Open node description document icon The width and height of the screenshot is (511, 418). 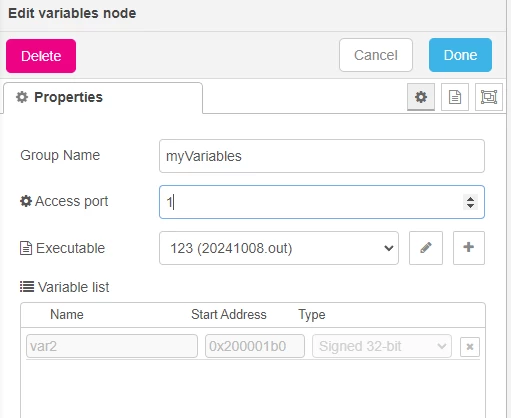[455, 97]
